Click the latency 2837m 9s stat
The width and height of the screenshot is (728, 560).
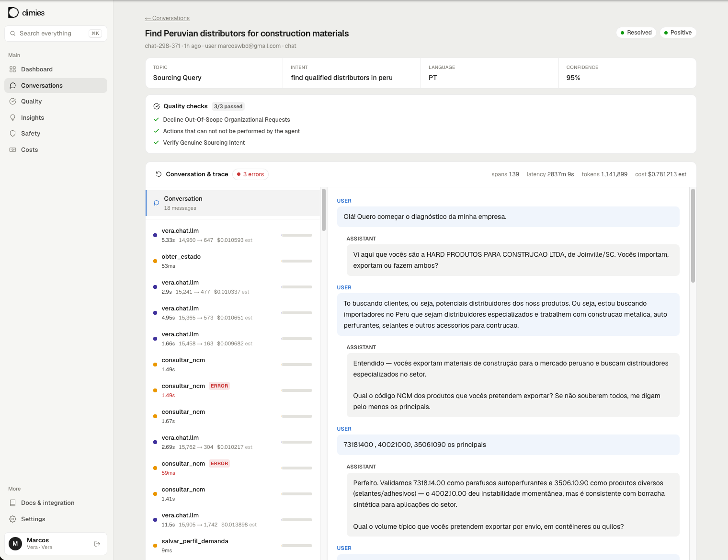coord(550,174)
